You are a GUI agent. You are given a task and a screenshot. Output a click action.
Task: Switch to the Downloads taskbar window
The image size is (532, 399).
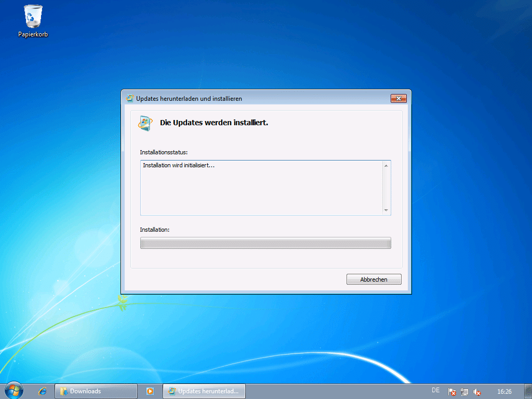click(96, 391)
